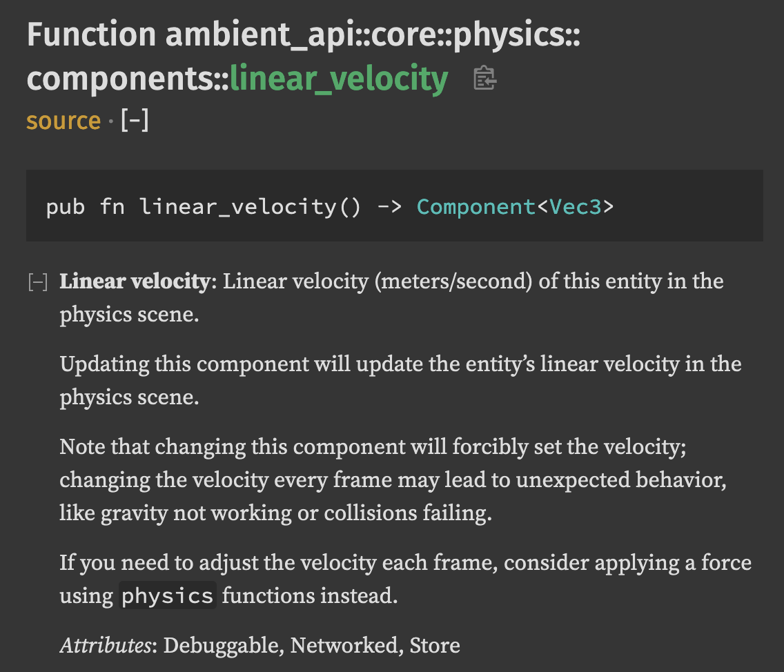The width and height of the screenshot is (784, 672).
Task: Click the Component link inside the code block
Action: tap(476, 206)
